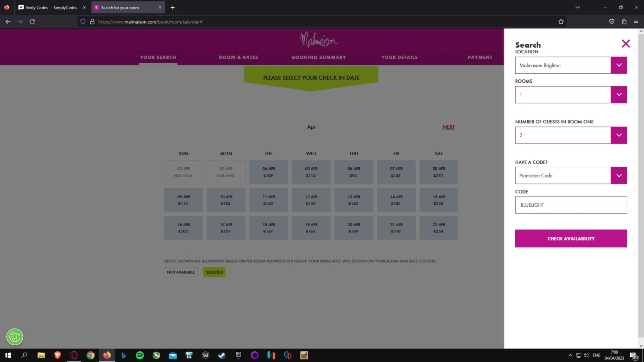
Task: Open the volume control in tray
Action: (586, 355)
